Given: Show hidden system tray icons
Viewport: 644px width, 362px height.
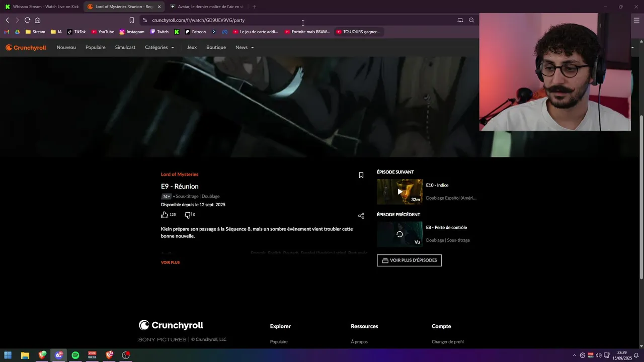Looking at the screenshot, I should coord(575,355).
